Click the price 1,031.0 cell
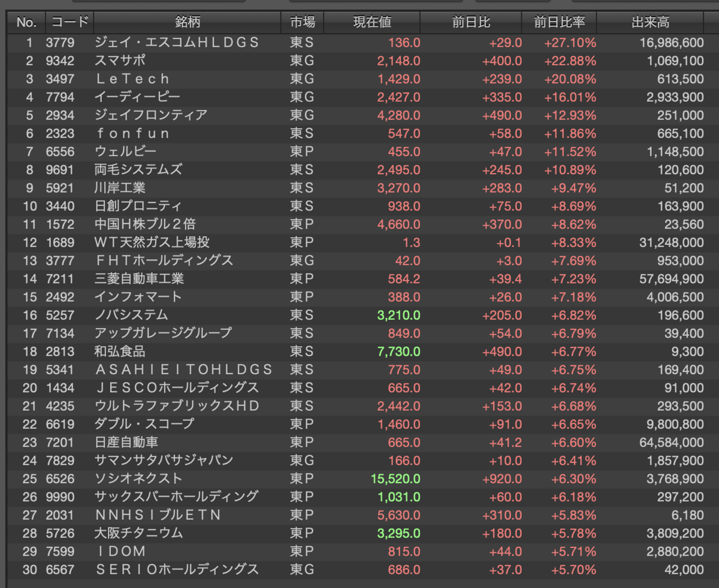The image size is (719, 588). pos(400,496)
